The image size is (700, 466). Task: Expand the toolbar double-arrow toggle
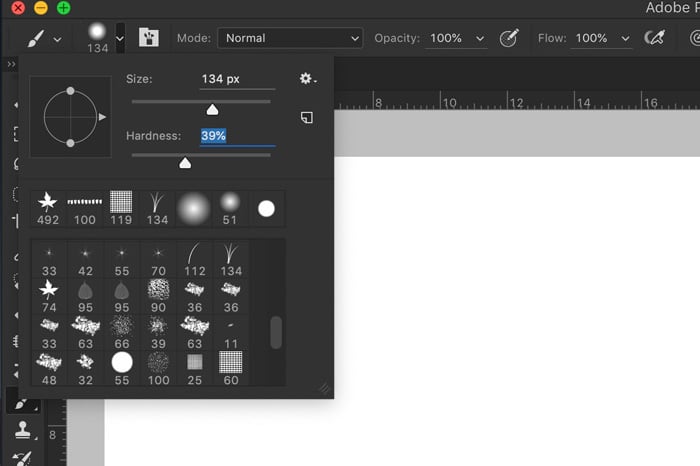[x=12, y=65]
